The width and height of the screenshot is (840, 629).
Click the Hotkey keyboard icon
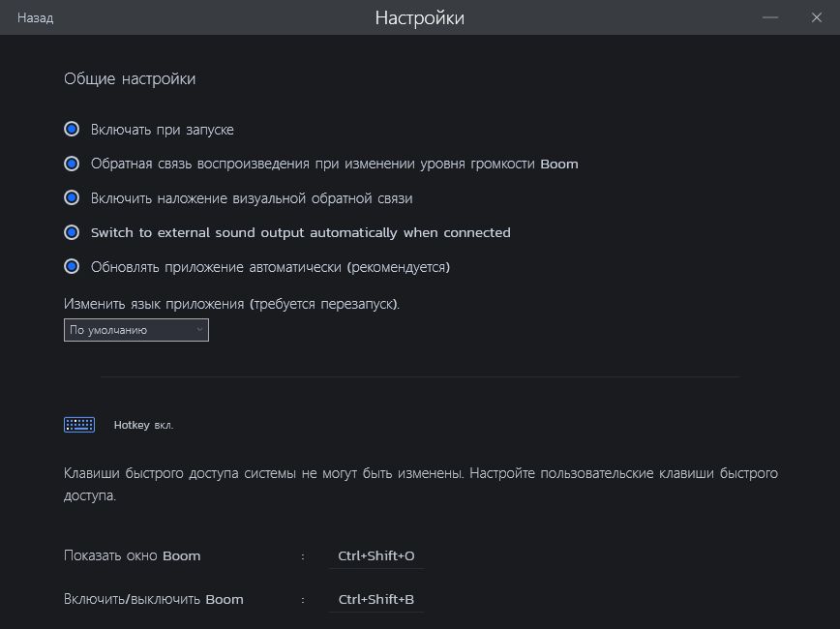pos(79,425)
